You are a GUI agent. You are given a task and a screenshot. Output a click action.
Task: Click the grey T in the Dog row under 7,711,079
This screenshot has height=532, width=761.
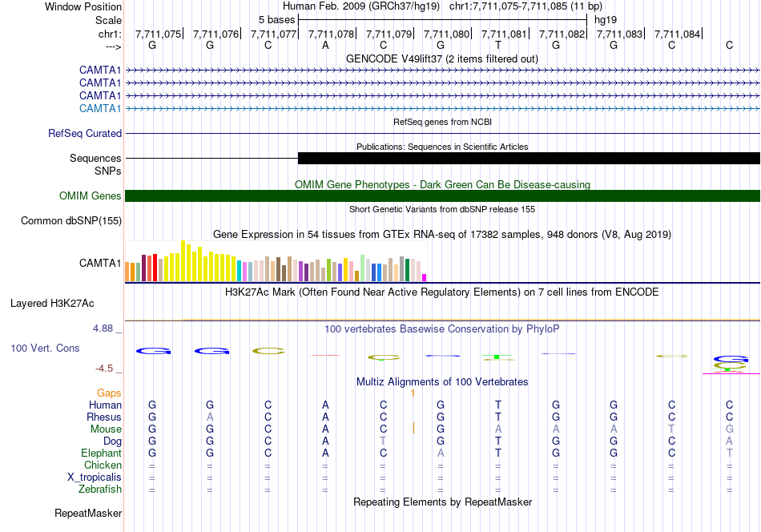(x=383, y=441)
